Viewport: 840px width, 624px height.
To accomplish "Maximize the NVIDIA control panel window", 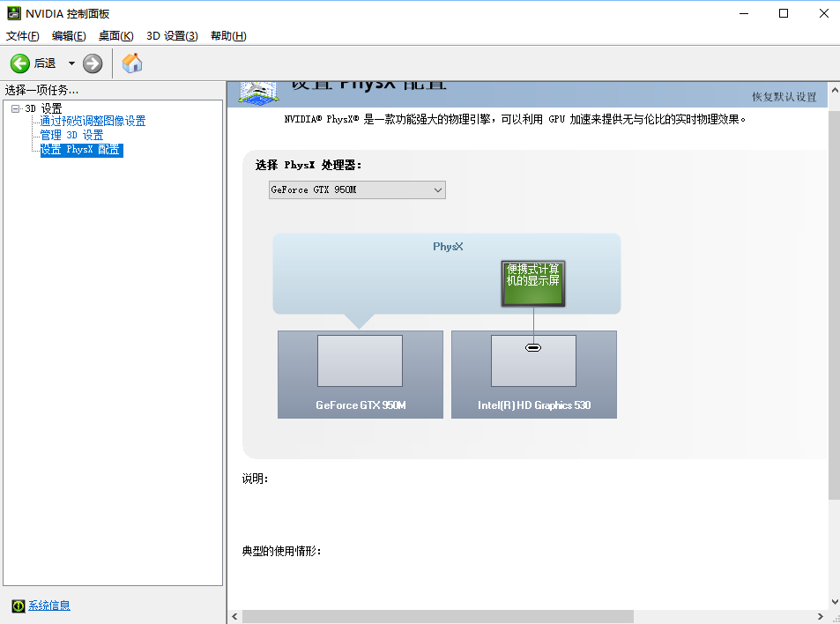I will click(x=784, y=13).
